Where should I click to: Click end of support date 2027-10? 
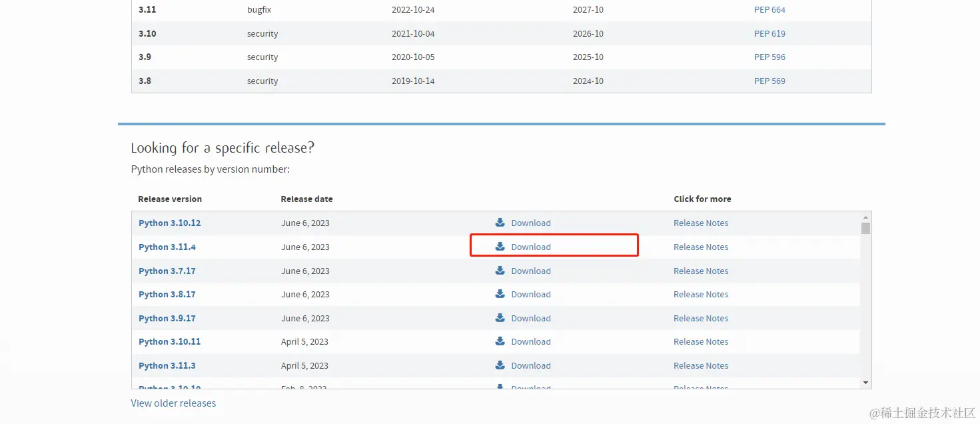[x=588, y=9]
